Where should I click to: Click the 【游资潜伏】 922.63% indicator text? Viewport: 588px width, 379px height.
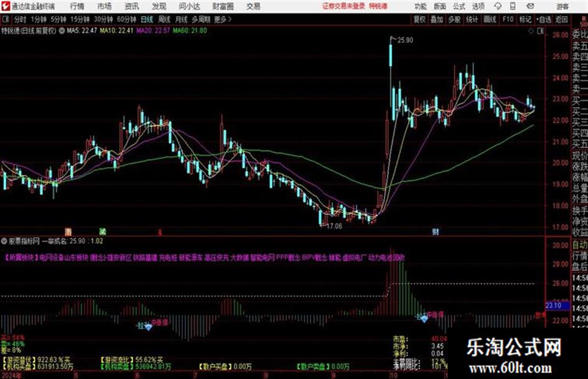point(36,360)
